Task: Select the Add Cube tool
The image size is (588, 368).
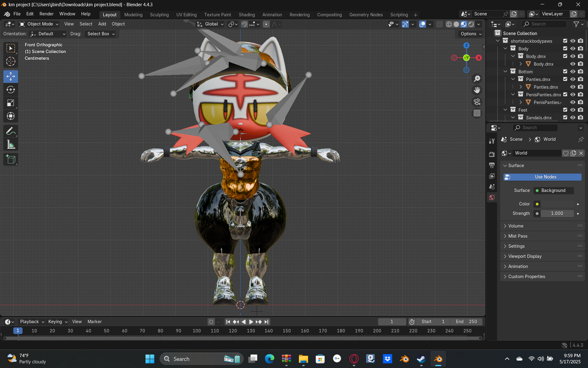Action: (x=11, y=160)
